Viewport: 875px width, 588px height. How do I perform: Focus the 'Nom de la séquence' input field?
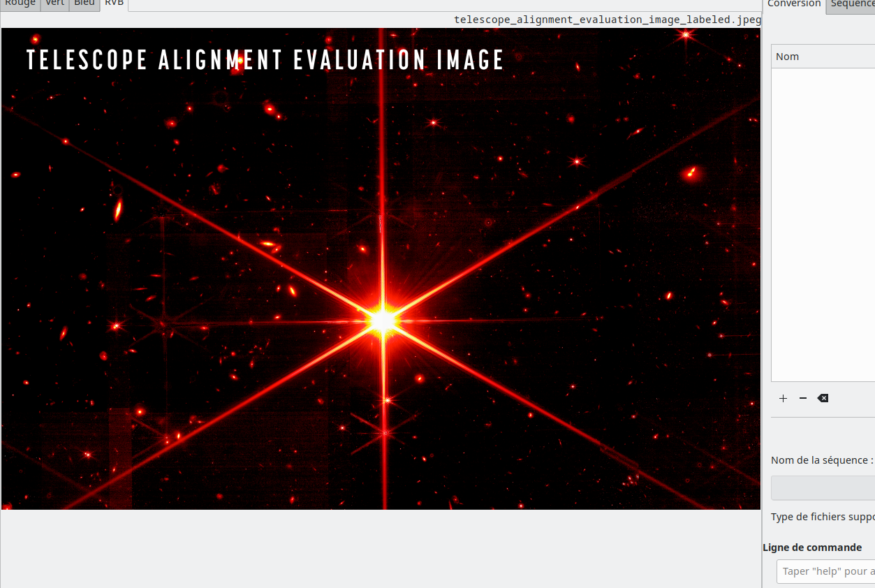coord(823,487)
